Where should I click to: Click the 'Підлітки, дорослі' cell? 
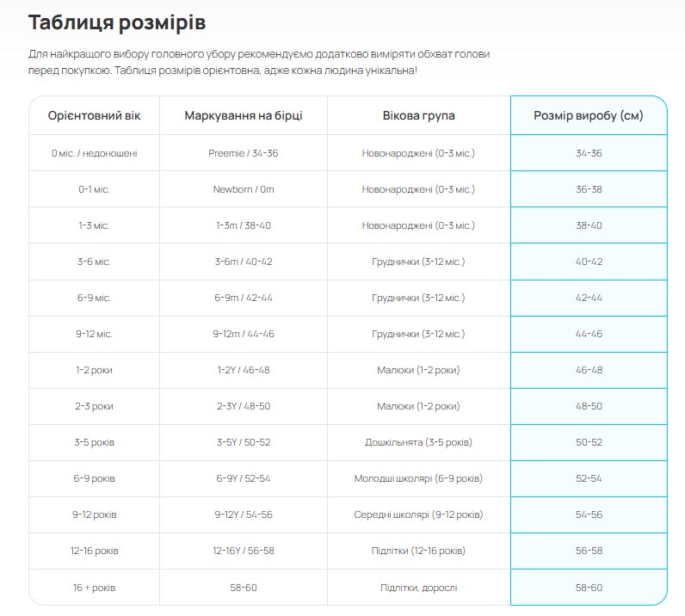(x=418, y=588)
